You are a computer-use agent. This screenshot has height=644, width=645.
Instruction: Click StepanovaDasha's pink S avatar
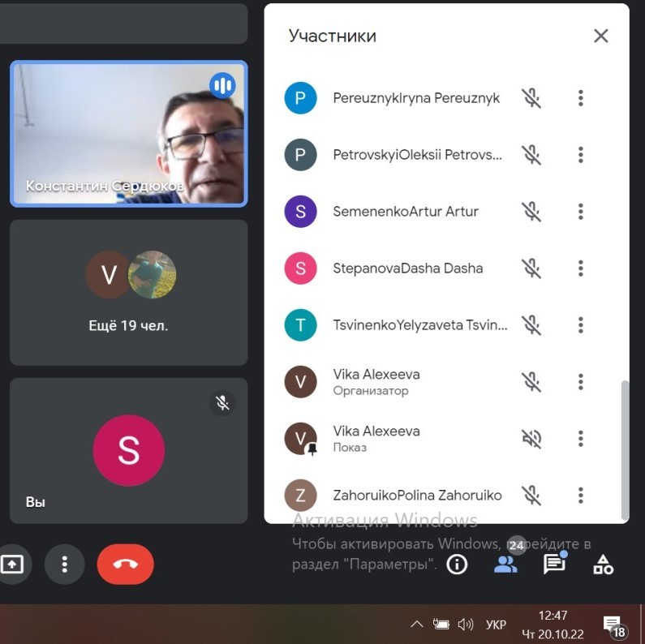[x=300, y=268]
